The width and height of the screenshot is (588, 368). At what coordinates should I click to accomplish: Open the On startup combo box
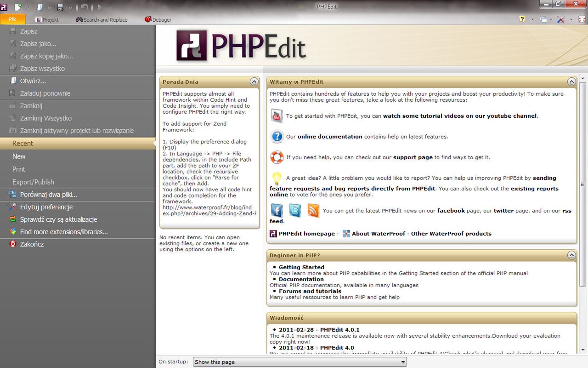pyautogui.click(x=300, y=362)
